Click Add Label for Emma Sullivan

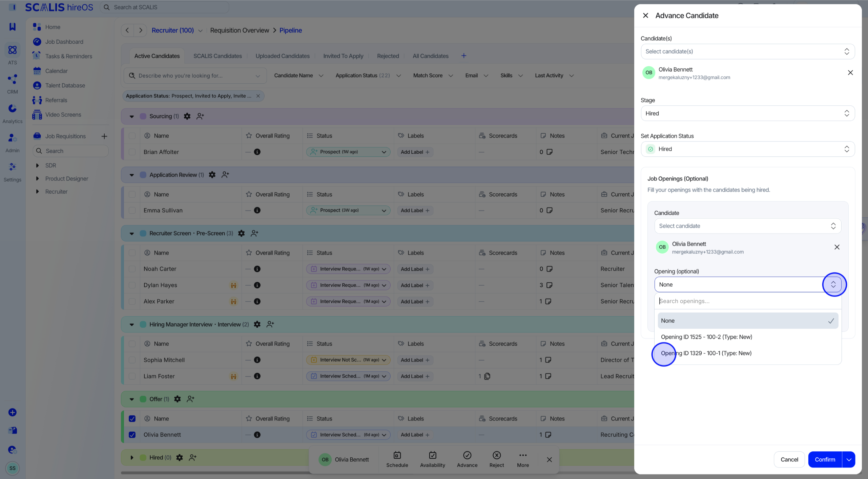click(x=415, y=211)
